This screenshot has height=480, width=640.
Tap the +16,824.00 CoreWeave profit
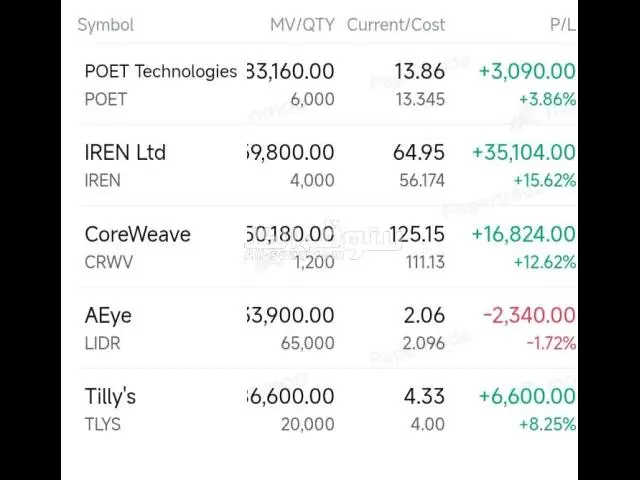tap(524, 234)
